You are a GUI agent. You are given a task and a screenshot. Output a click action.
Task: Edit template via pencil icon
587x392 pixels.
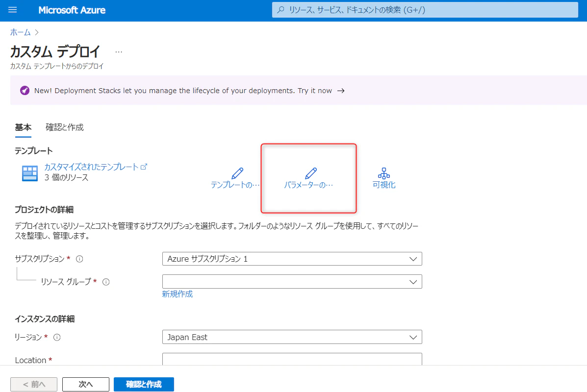tap(237, 173)
